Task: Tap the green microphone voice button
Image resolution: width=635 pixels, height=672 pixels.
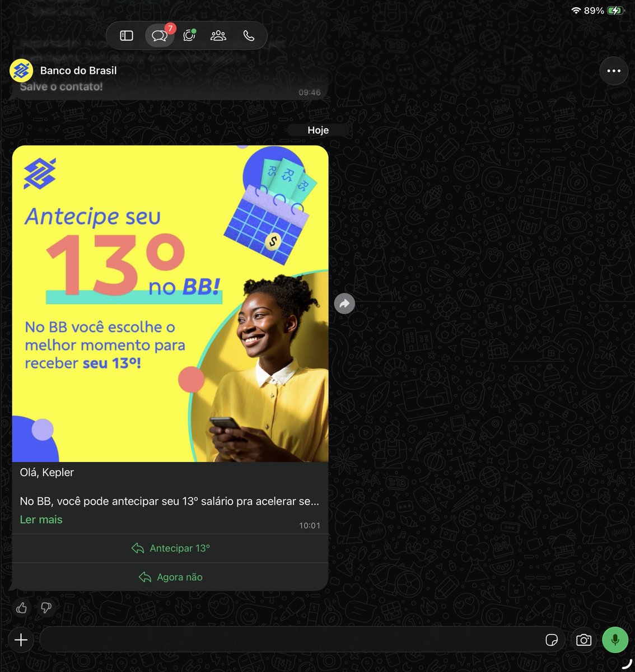Action: coord(615,640)
